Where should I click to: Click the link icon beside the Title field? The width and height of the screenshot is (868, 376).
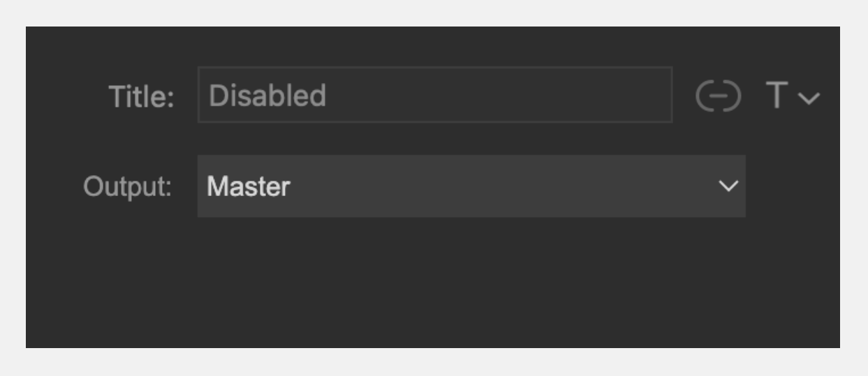click(718, 96)
